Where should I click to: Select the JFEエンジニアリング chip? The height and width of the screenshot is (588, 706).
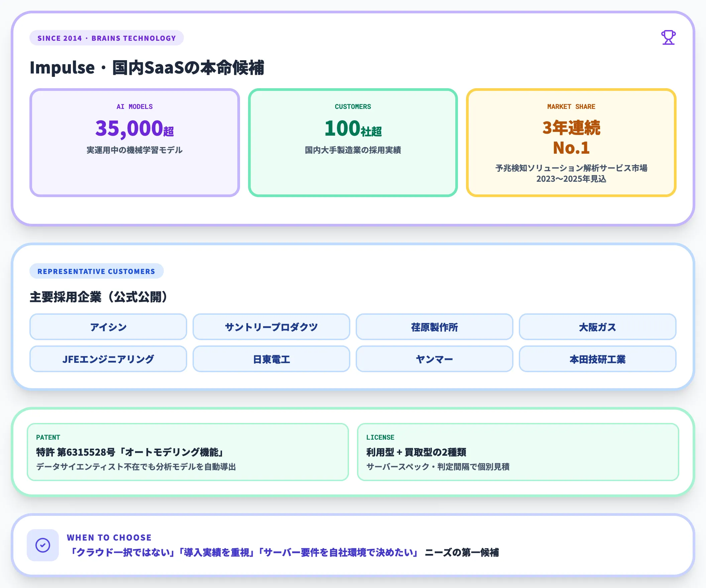tap(108, 359)
